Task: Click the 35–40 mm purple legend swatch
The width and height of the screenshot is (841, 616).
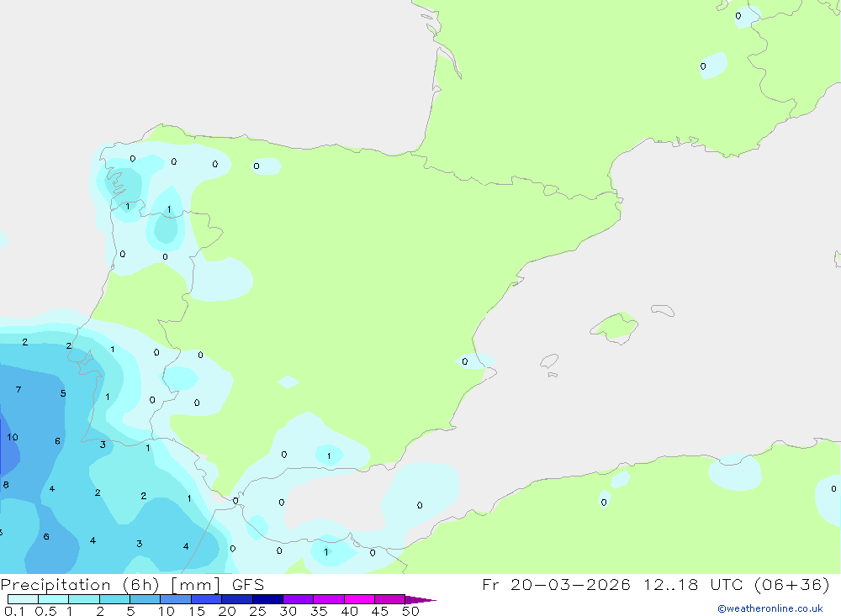Action: [328, 599]
